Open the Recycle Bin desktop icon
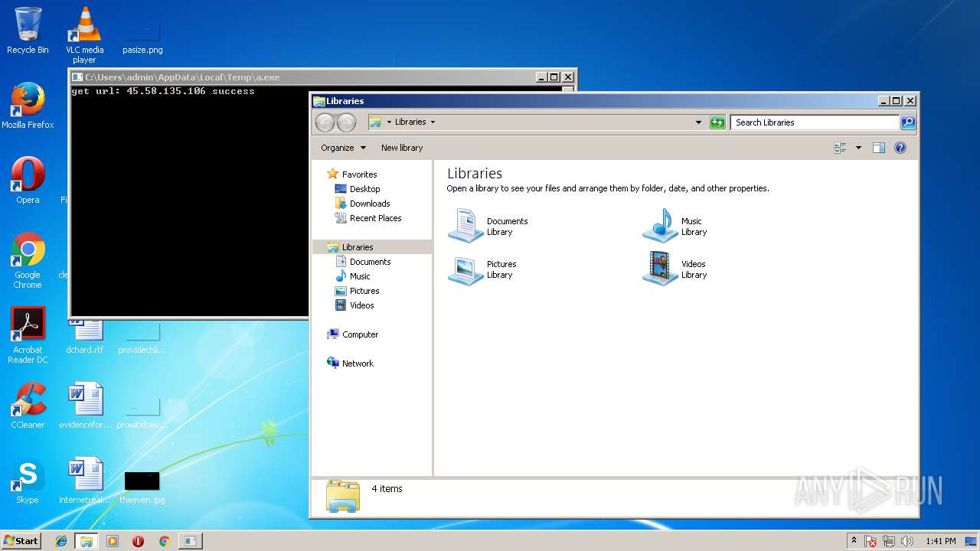Viewport: 980px width, 551px height. click(x=28, y=31)
